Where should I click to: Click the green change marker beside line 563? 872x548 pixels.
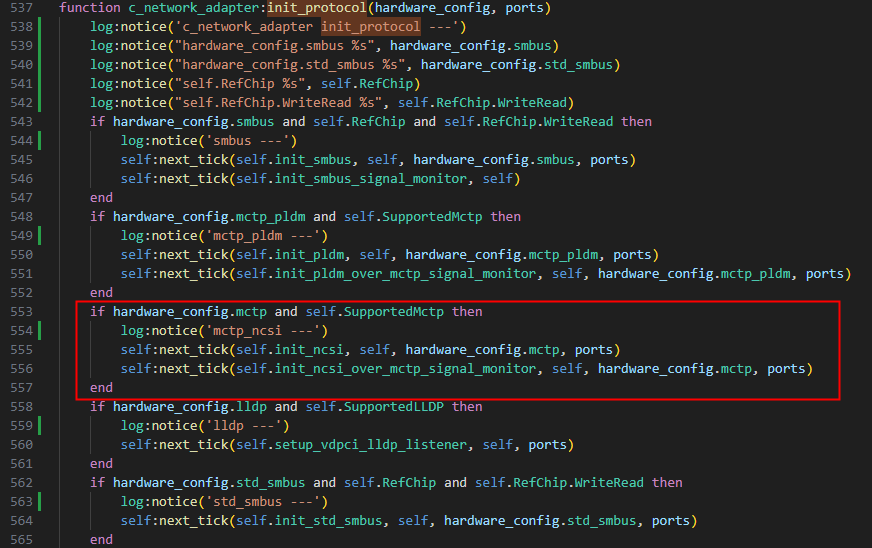click(x=40, y=502)
